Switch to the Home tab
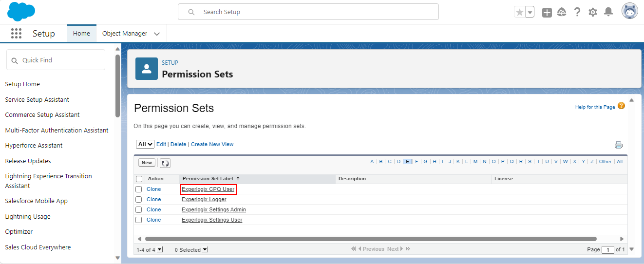Viewport: 644px width, 264px height. [x=81, y=34]
